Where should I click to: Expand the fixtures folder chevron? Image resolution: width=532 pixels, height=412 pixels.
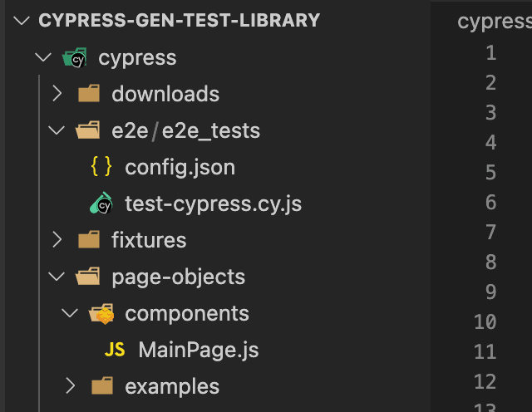pyautogui.click(x=57, y=240)
